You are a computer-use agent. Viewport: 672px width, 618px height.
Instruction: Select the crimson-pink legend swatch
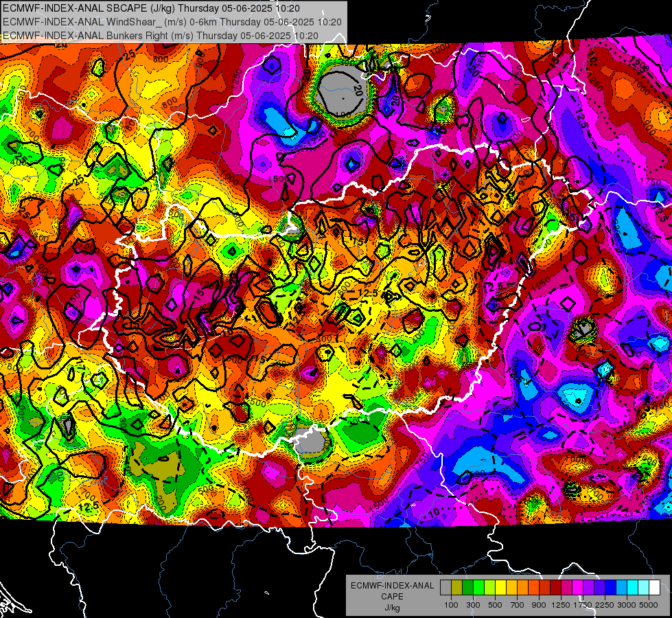coord(566,588)
